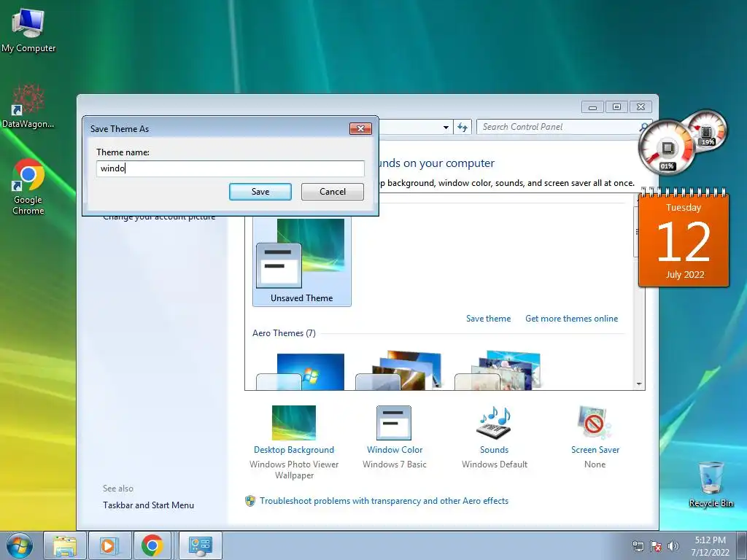Click the refresh button beside address bar
747x560 pixels.
click(x=462, y=127)
